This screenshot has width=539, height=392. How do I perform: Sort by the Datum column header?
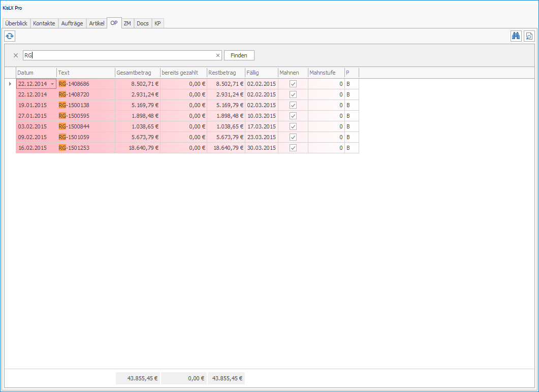point(36,73)
